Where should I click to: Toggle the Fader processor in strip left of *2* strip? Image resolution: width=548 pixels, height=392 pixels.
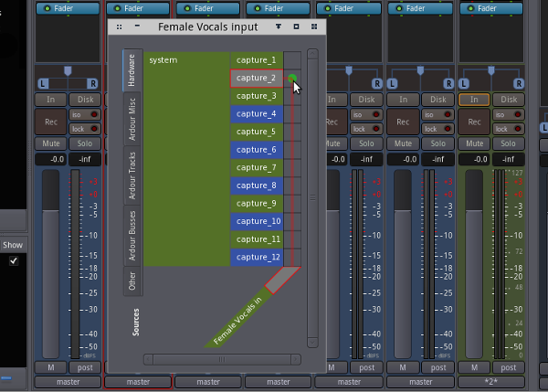tap(399, 8)
